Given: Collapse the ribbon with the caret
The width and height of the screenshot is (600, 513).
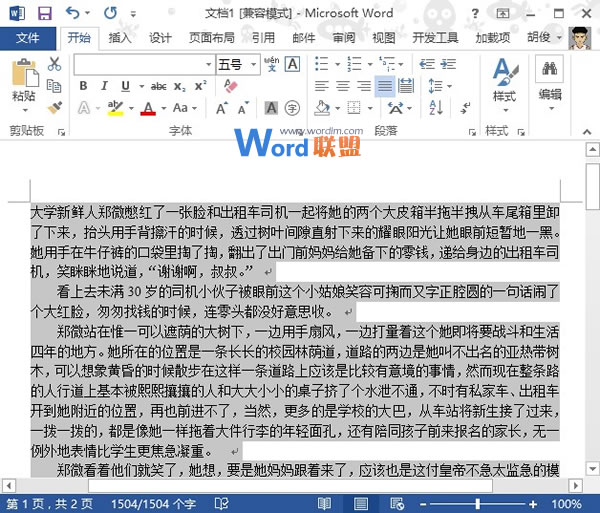Looking at the screenshot, I should click(x=587, y=132).
